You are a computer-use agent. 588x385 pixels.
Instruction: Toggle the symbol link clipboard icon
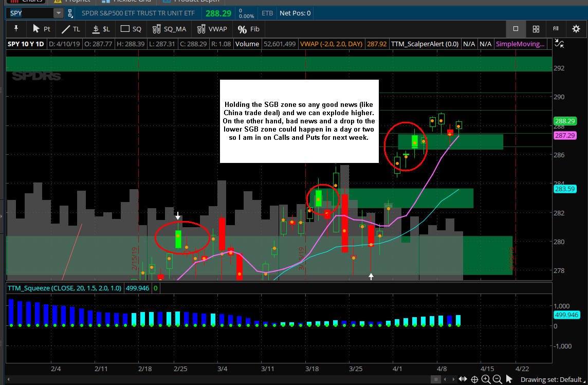(70, 13)
